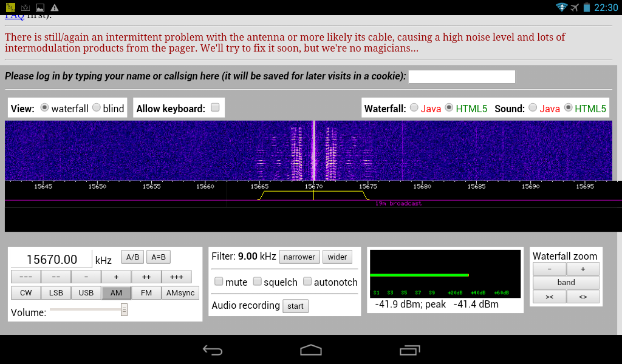This screenshot has height=364, width=622.
Task: Click the >< waterfall zoom button
Action: tap(549, 296)
